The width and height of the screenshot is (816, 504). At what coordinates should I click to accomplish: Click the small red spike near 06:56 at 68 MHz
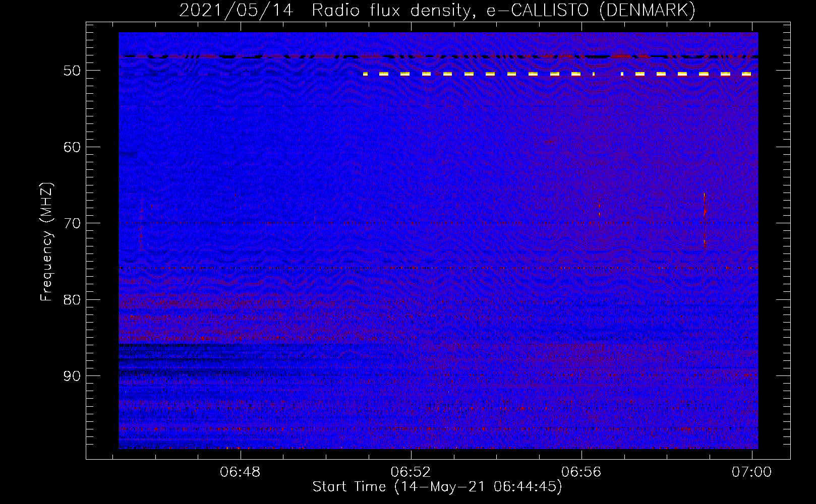click(599, 209)
